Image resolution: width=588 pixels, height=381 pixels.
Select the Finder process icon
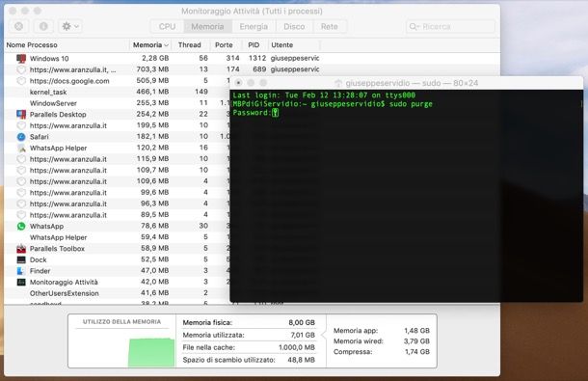click(21, 271)
